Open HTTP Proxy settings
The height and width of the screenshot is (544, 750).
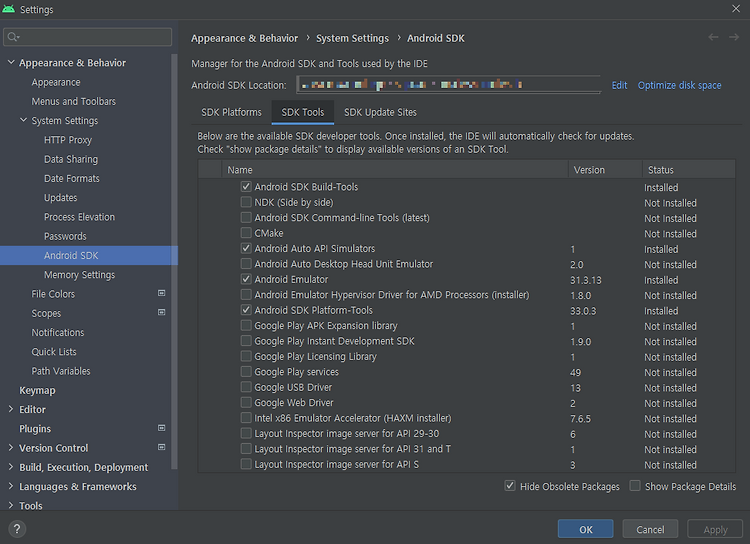coord(68,140)
